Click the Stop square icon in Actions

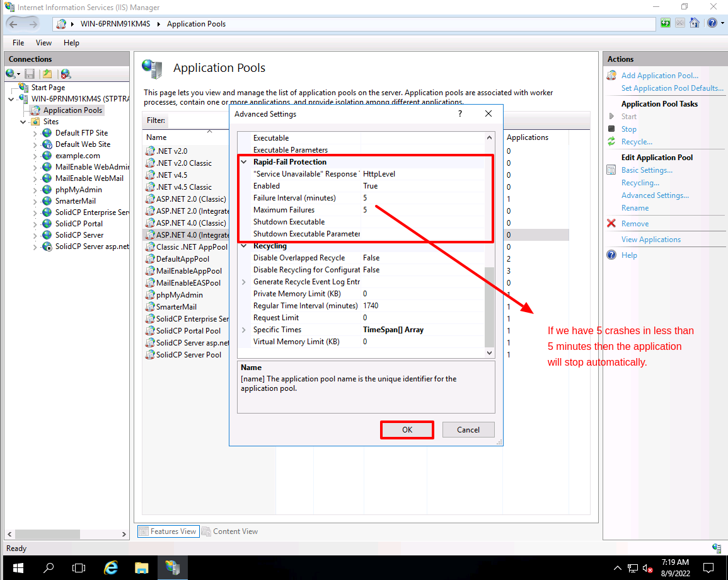611,129
